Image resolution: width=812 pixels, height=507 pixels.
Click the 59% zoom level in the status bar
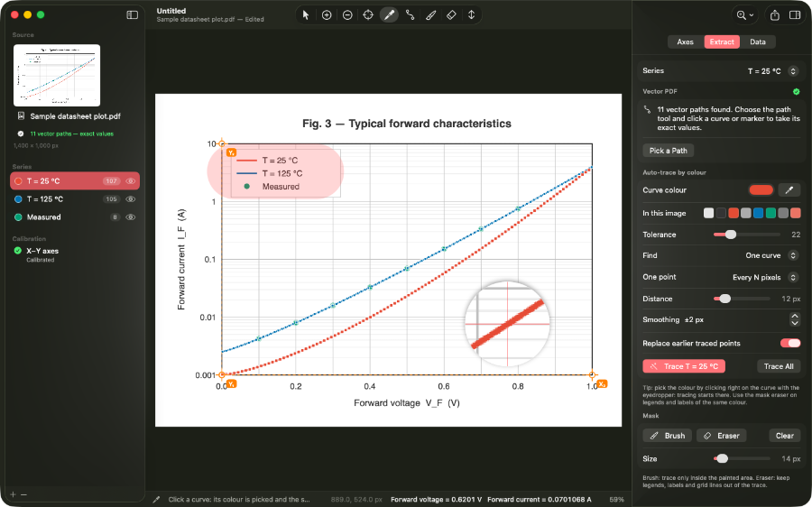(x=616, y=500)
